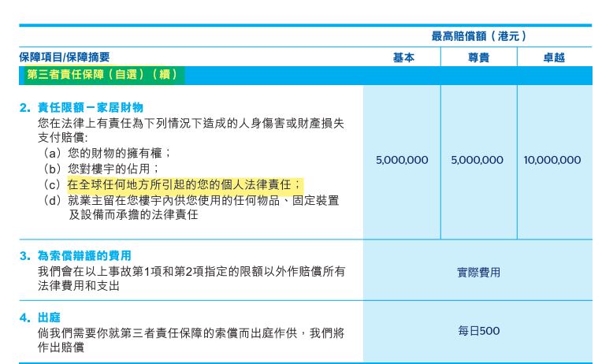Click the 10,000,000 amount under 卓越
Screen dimensions: 613x364
click(552, 160)
